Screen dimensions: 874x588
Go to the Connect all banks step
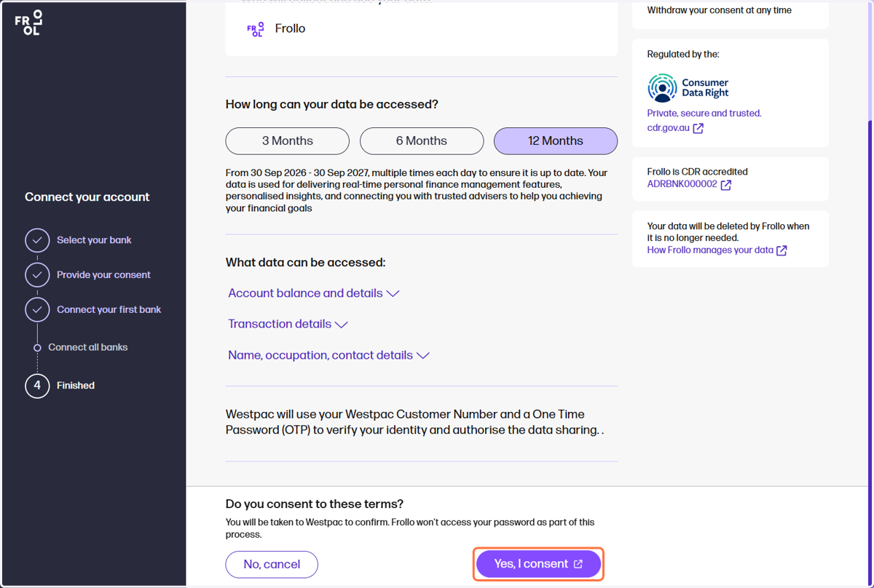pyautogui.click(x=87, y=348)
